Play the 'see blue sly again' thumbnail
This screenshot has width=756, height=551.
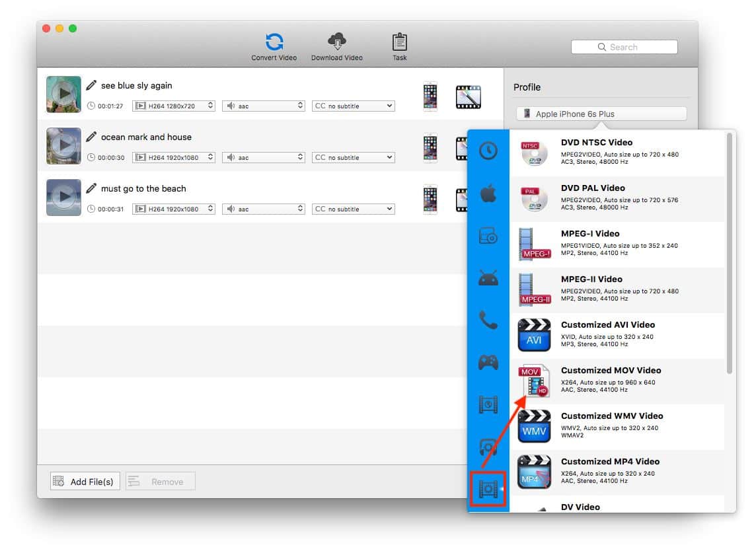click(x=63, y=94)
